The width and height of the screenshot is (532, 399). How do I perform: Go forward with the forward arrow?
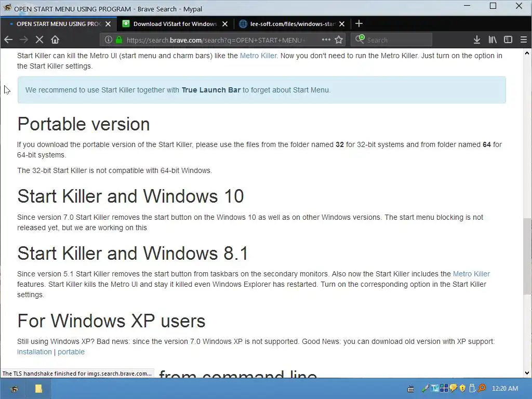(24, 39)
